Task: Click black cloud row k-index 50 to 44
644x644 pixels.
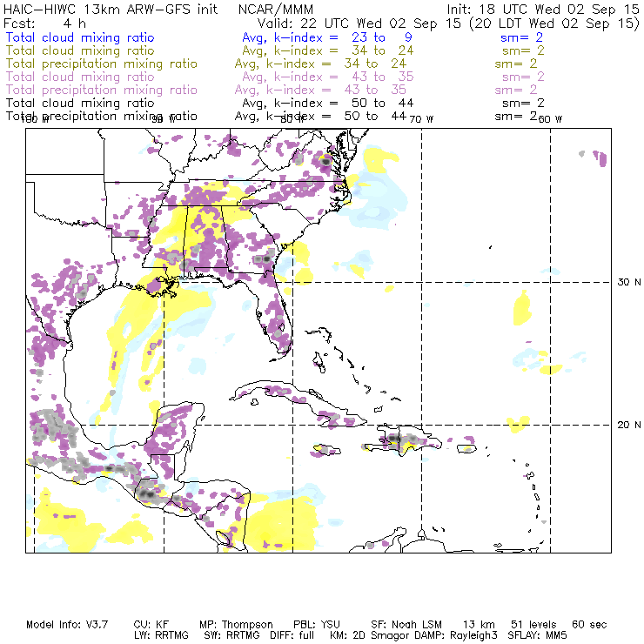Action: point(328,103)
